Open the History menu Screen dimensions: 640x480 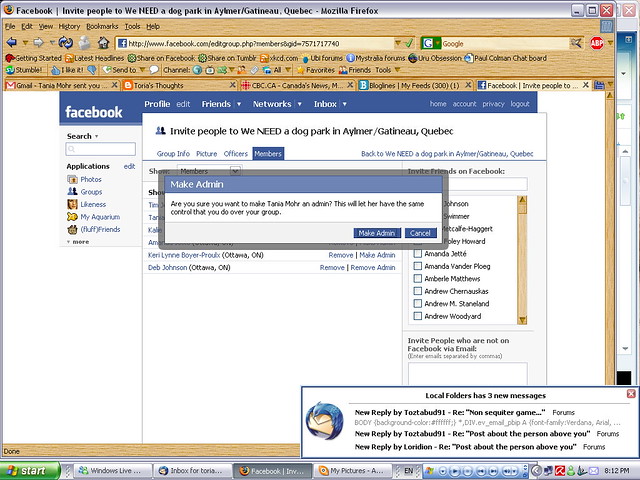pos(69,26)
